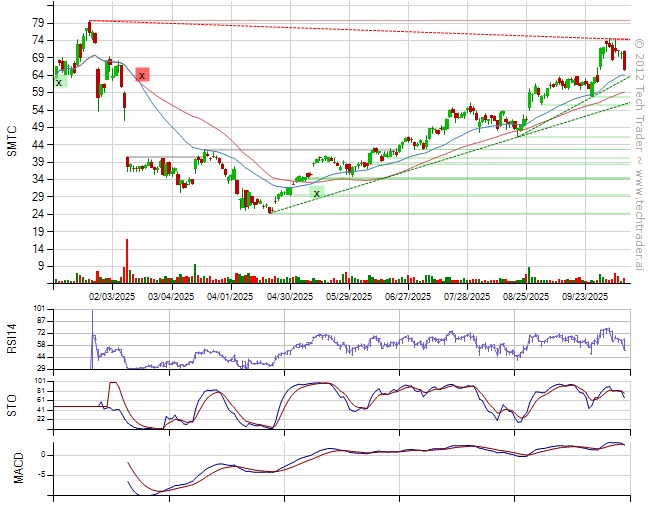Click the 04/01/2025 date label

point(229,296)
